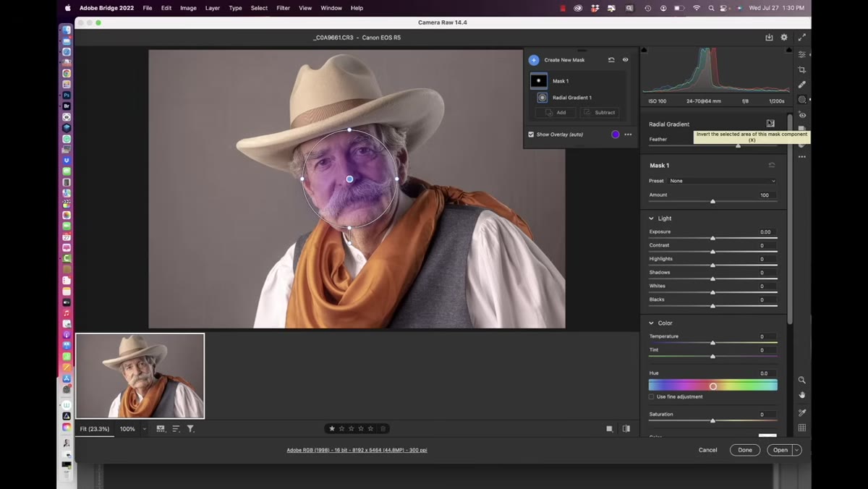This screenshot has height=489, width=868.
Task: Toggle single view mode icon
Action: pyautogui.click(x=610, y=429)
